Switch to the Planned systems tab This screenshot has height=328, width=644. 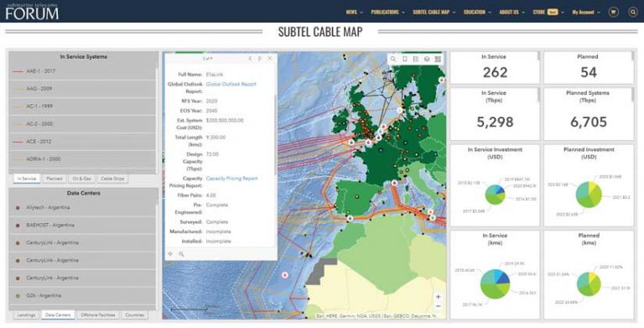pyautogui.click(x=55, y=179)
